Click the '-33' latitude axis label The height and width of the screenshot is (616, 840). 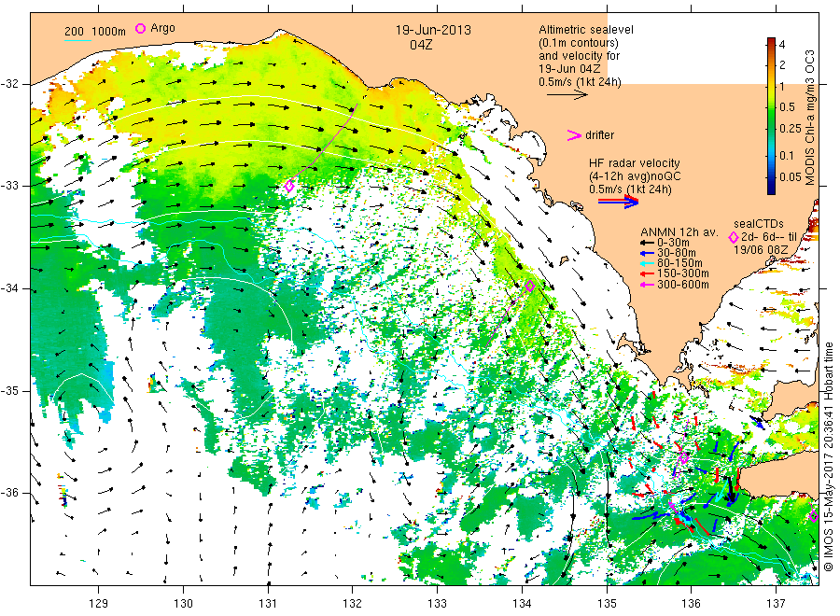9,187
